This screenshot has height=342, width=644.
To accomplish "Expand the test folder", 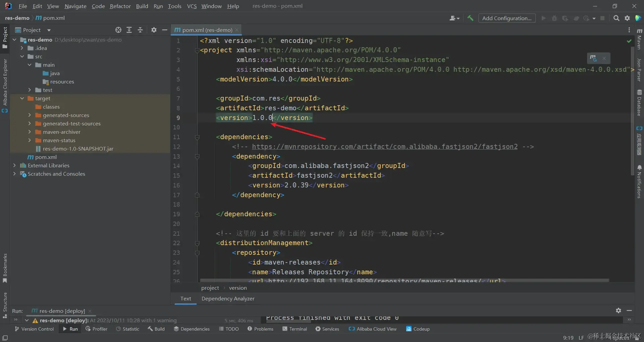I will click(x=30, y=90).
